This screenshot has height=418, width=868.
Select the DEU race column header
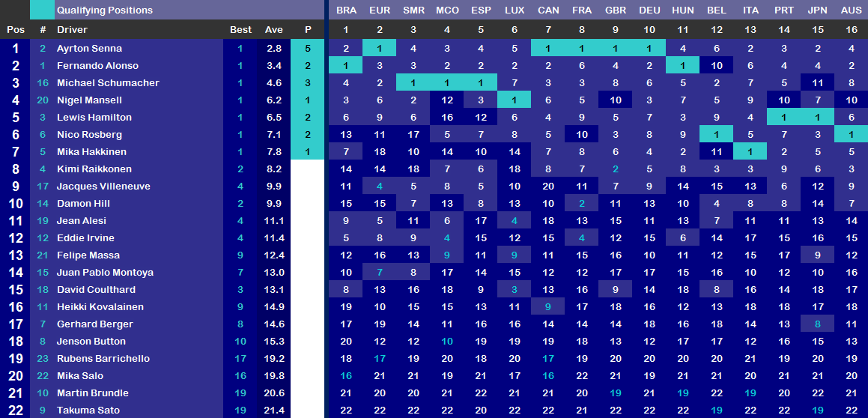(649, 10)
